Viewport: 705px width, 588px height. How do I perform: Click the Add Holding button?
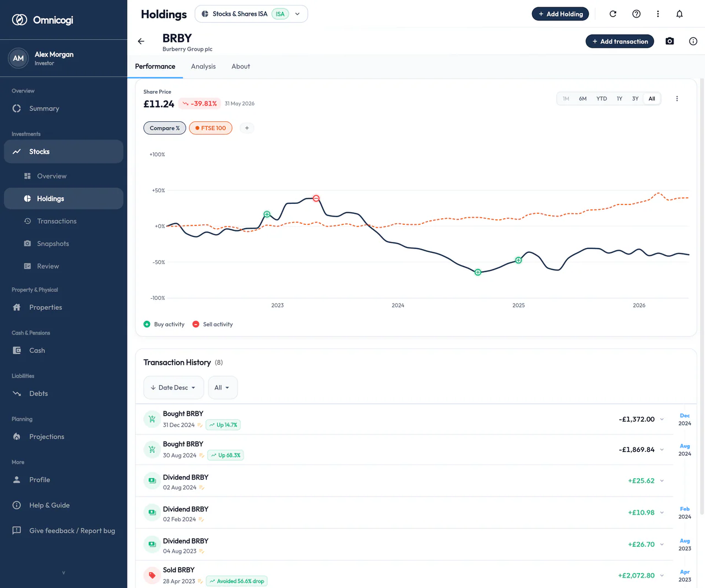point(560,14)
